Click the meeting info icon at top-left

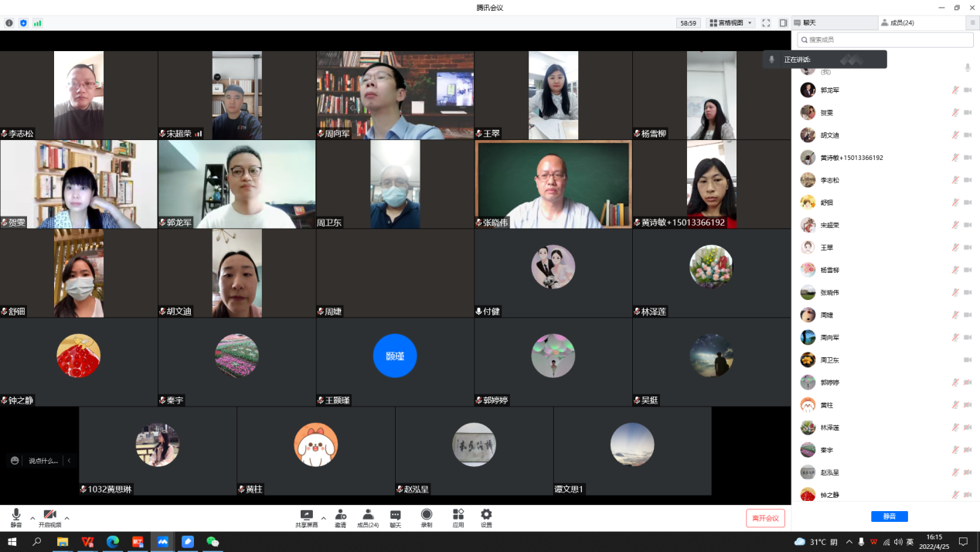tap(9, 23)
